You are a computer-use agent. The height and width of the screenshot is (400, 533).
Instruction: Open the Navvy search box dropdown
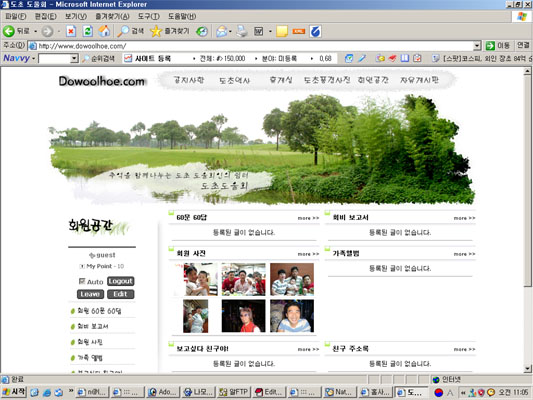(74, 58)
